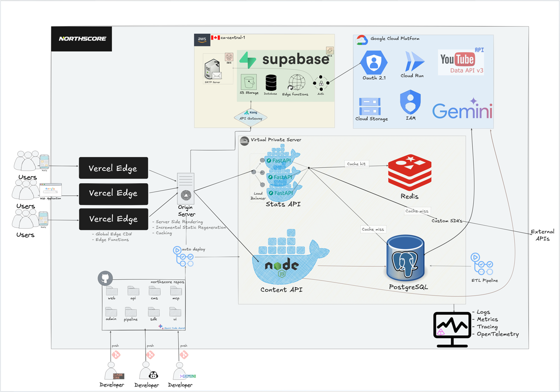Image resolution: width=560 pixels, height=392 pixels.
Task: Select the IAM shield icon
Action: coord(410,102)
